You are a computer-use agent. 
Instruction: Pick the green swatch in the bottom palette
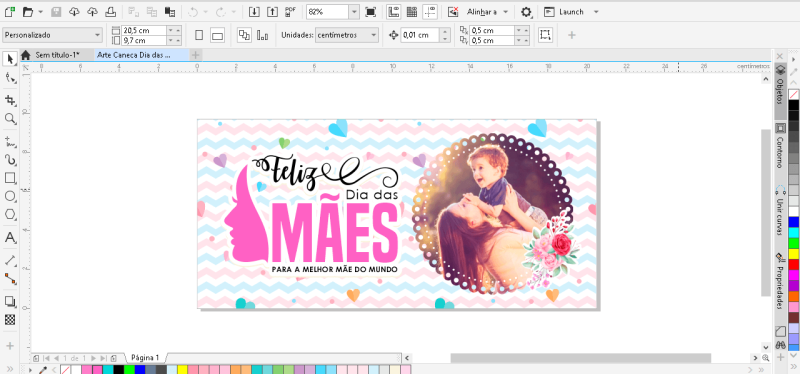tap(129, 370)
